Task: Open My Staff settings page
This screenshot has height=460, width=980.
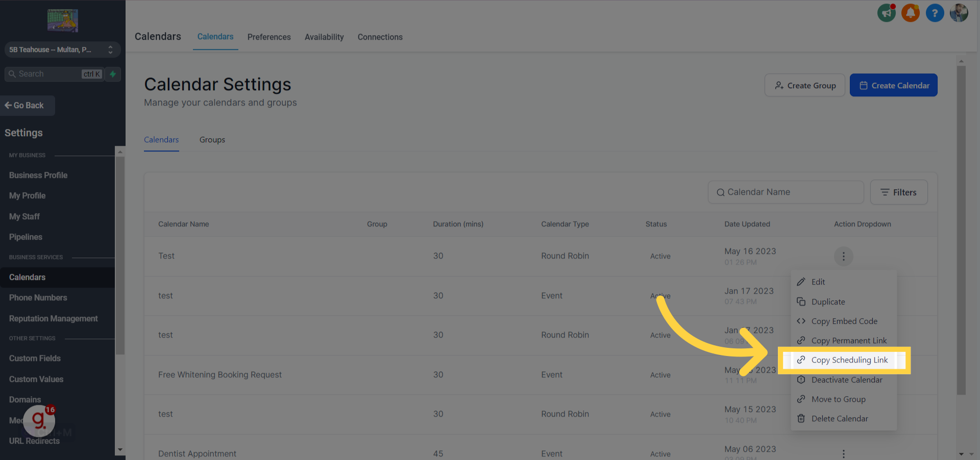Action: point(24,217)
